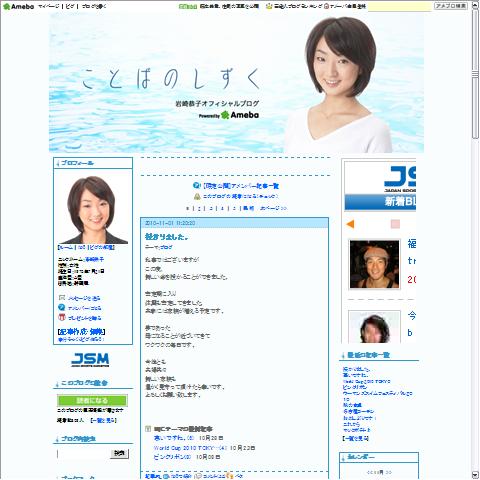Open the メッセージを送る link
480x480 pixels.
[x=84, y=298]
